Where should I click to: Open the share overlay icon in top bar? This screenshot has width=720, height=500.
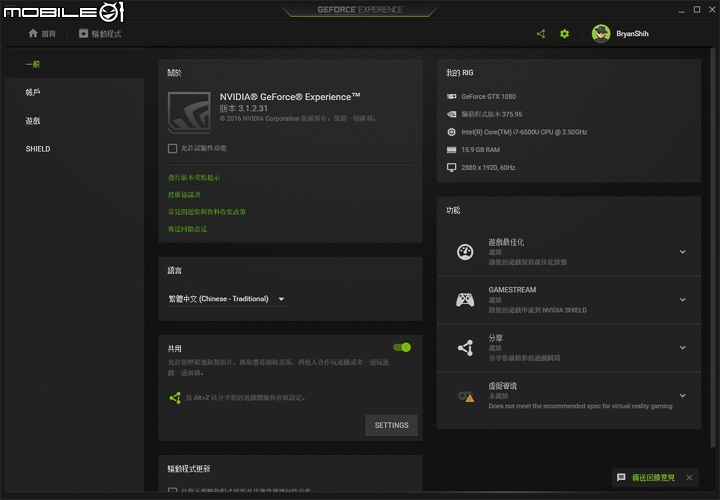541,34
